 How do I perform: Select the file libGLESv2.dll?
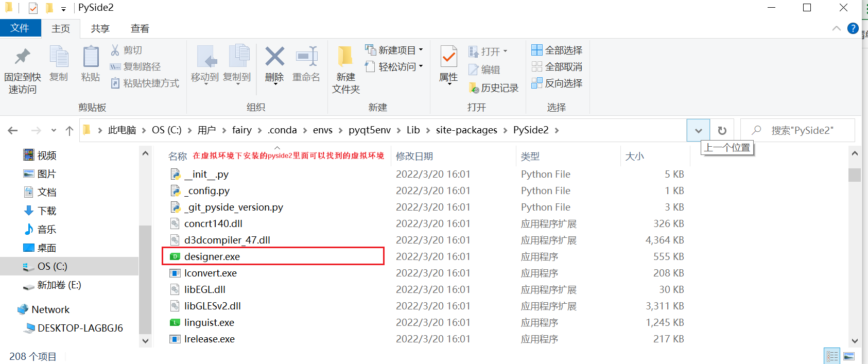click(x=213, y=306)
